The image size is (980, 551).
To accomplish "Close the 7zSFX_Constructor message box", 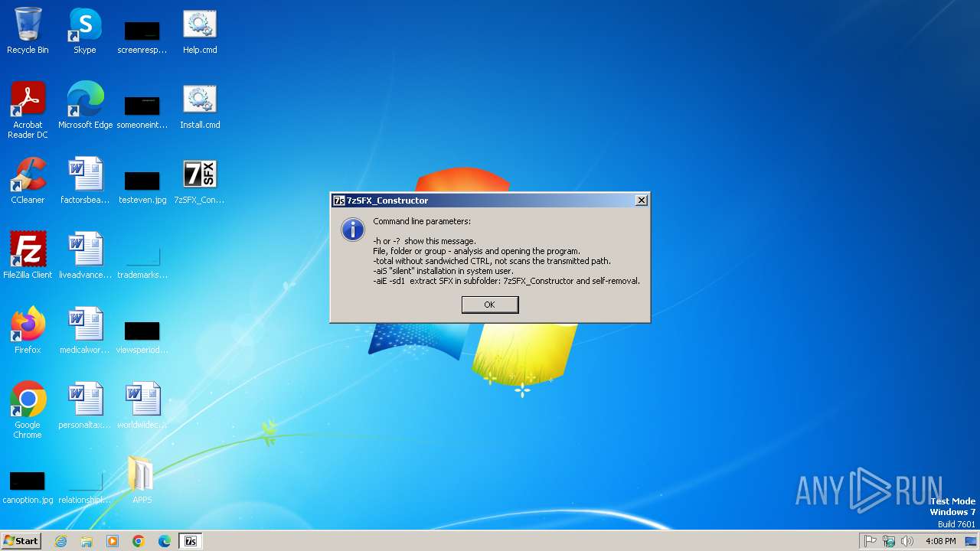I will pos(642,201).
